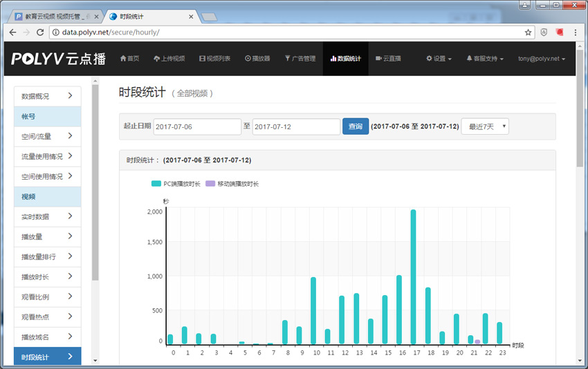Click the start date field 2017-07-06

[197, 126]
